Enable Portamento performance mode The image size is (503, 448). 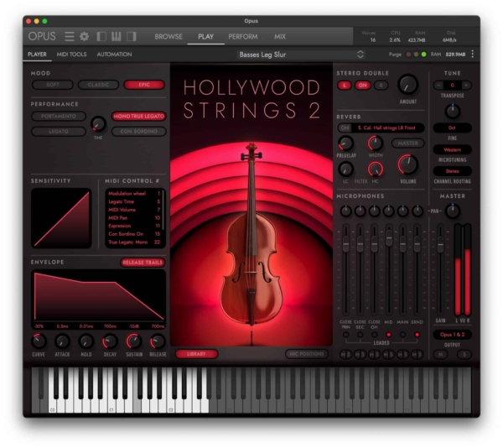coord(59,116)
